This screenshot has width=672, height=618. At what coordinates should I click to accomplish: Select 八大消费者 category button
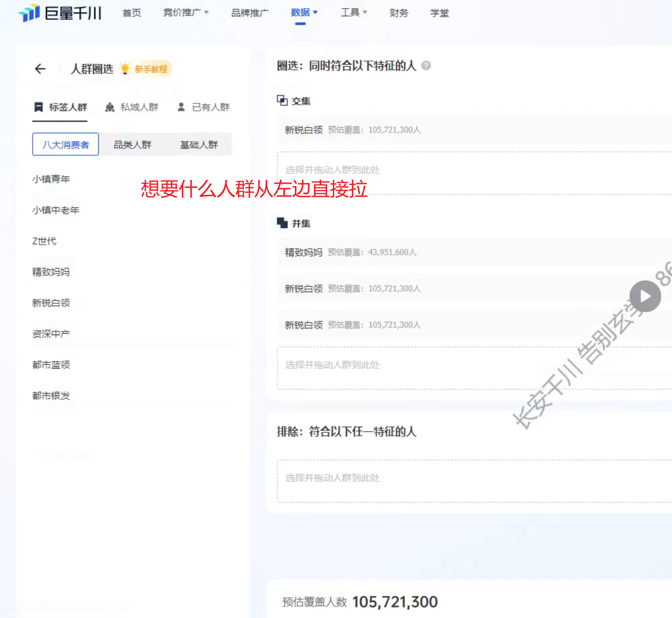click(66, 145)
